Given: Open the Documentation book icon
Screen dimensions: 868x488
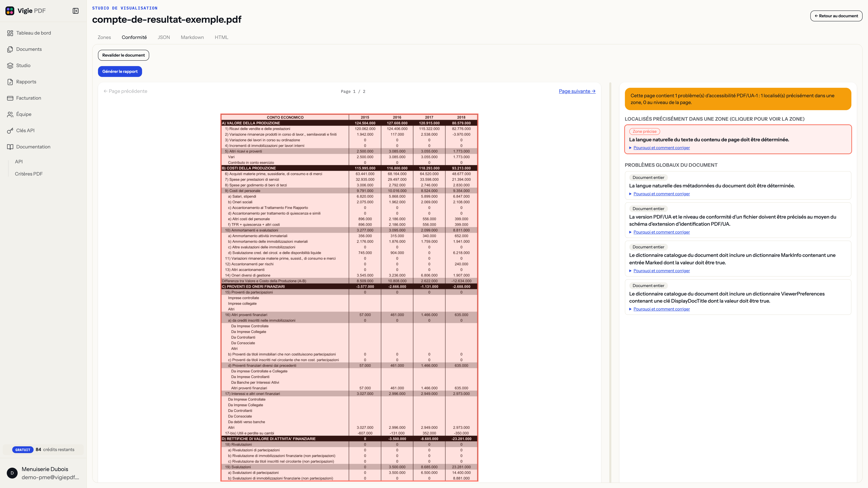Looking at the screenshot, I should click(x=10, y=147).
